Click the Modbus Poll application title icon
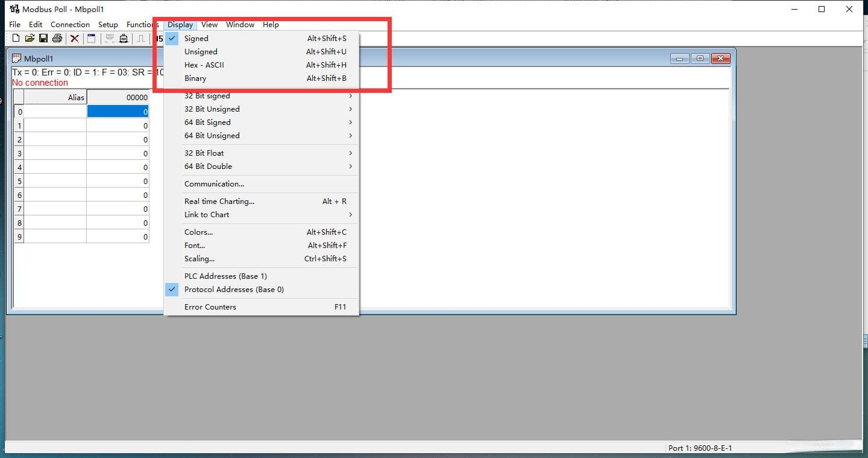Viewport: 868px width, 458px height. pyautogui.click(x=14, y=9)
